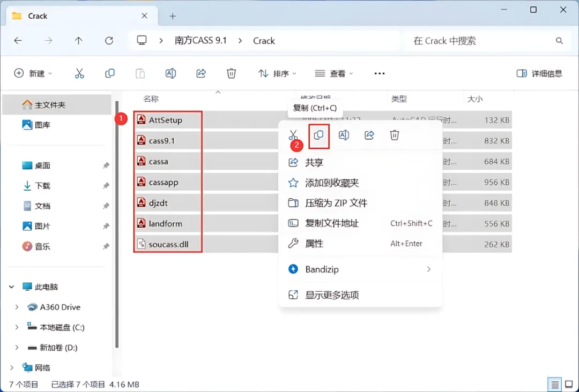Click the Copy icon in the main toolbar

pyautogui.click(x=110, y=73)
